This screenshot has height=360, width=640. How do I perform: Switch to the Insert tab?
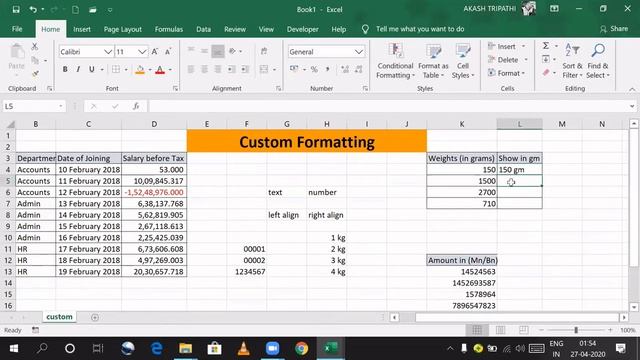[82, 29]
